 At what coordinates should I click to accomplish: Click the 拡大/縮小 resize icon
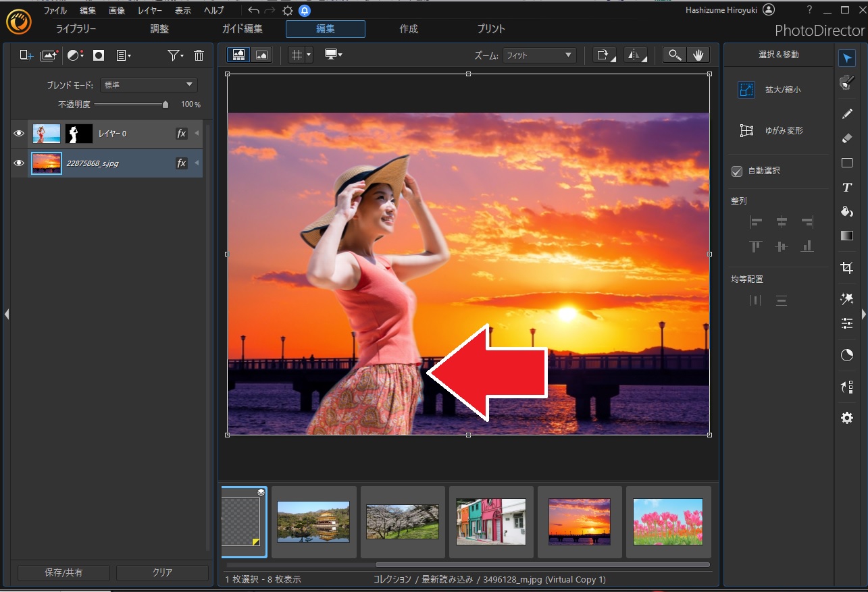click(x=746, y=90)
